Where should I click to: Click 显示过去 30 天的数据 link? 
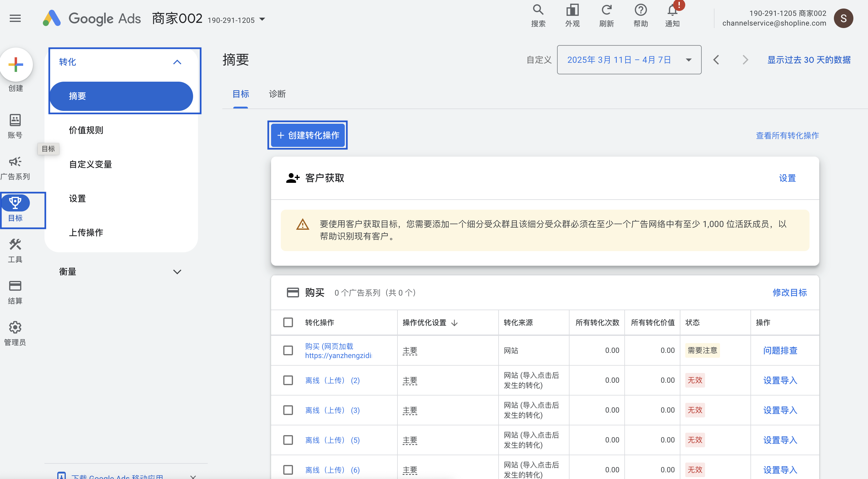pos(809,60)
